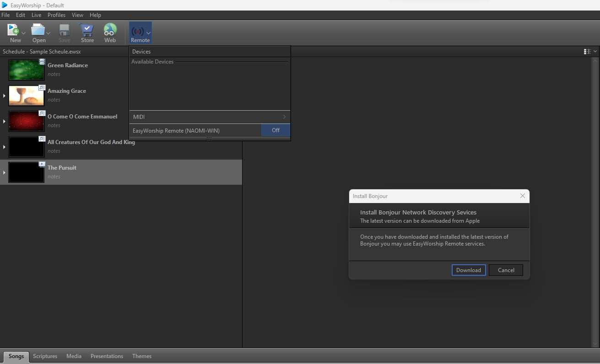Click the Devices panel resize grip
Viewport: 600px width, 364px height.
[209, 139]
